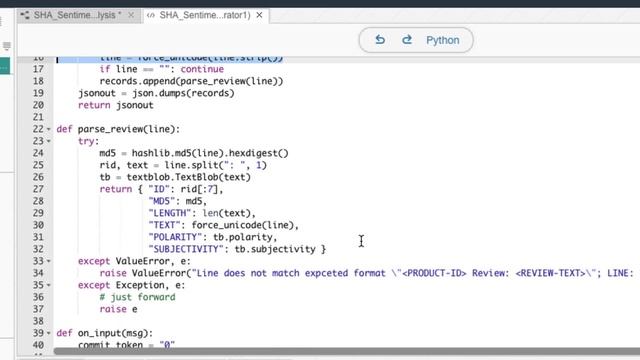Click on 'jsonout = json.dumps(records)' line
This screenshot has width=640, height=360.
[x=156, y=93]
